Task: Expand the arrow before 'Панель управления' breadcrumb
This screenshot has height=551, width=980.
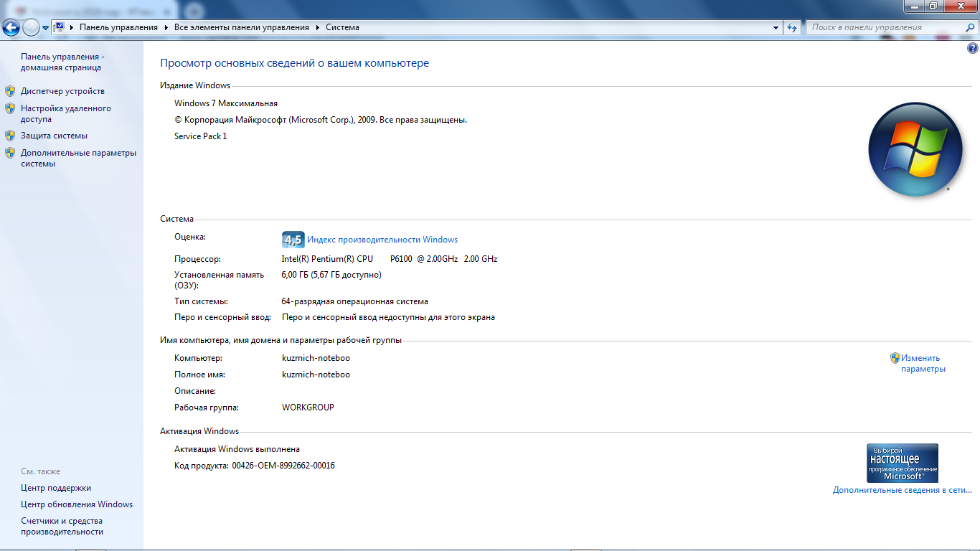Action: pos(72,27)
